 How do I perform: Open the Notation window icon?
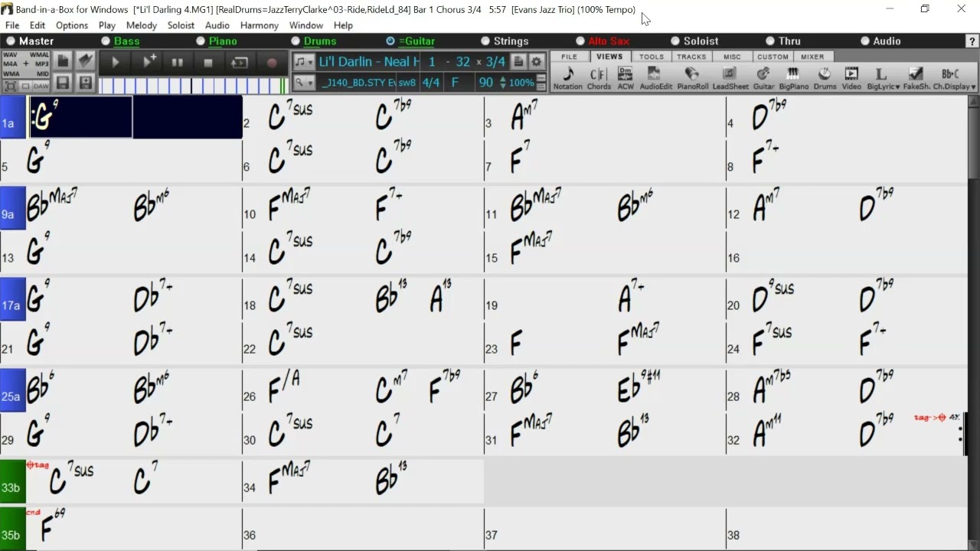click(567, 78)
